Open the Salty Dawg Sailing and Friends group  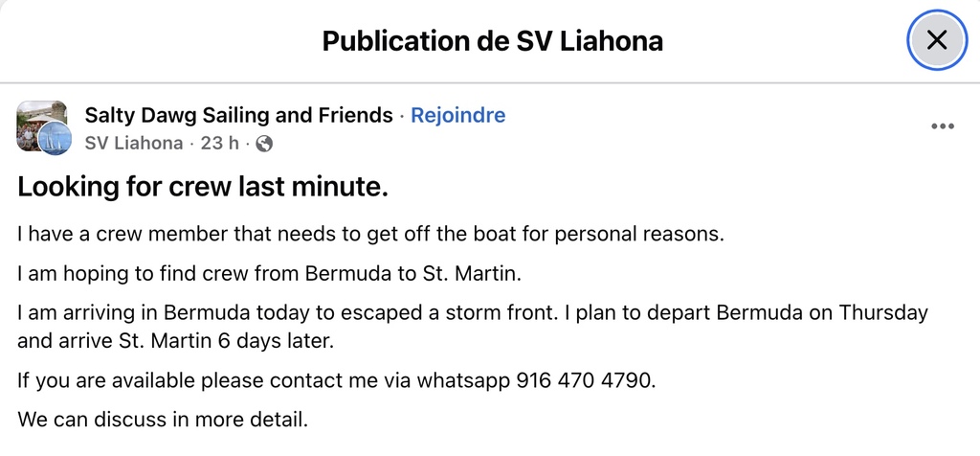238,116
